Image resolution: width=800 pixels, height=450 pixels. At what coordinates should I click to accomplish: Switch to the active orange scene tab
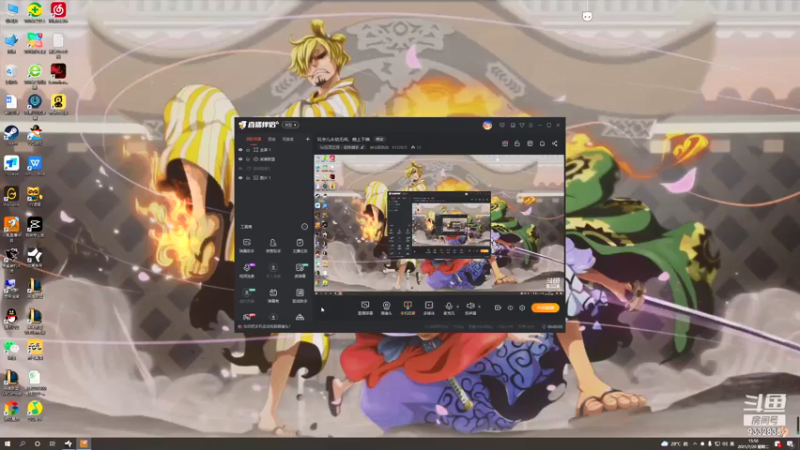click(x=254, y=139)
